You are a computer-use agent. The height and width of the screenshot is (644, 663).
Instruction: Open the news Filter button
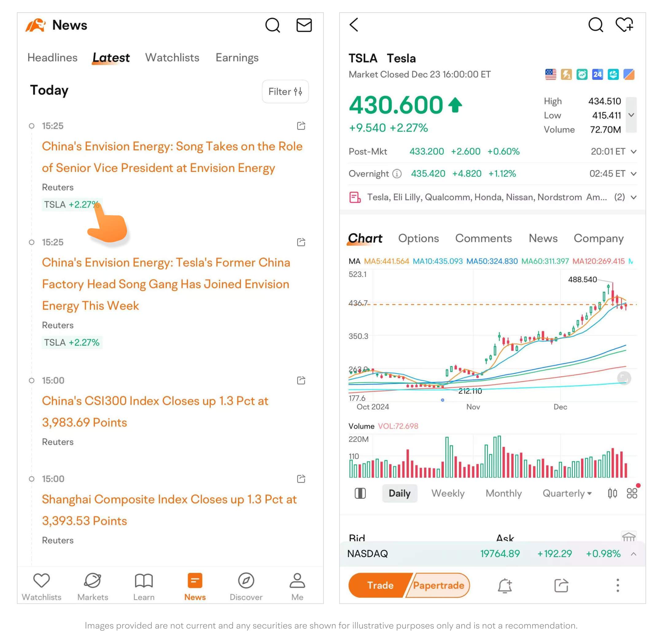point(285,91)
